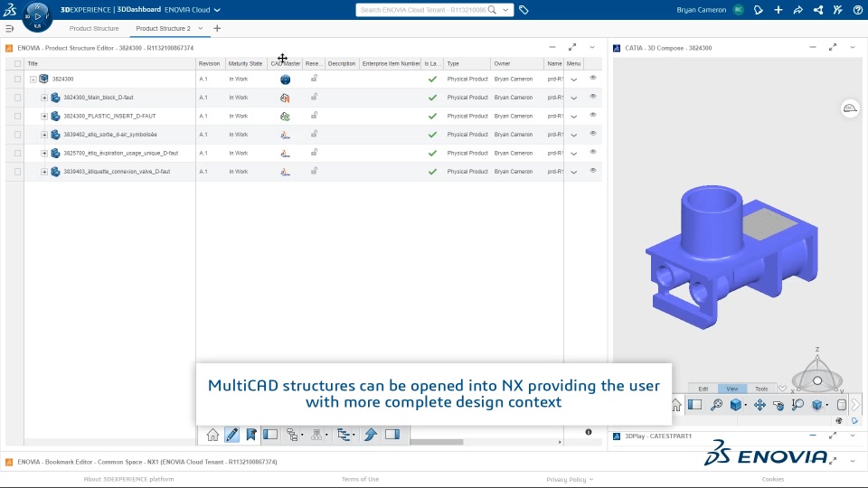
Task: Toggle right side panel icon in structure toolbar
Action: pyautogui.click(x=392, y=435)
